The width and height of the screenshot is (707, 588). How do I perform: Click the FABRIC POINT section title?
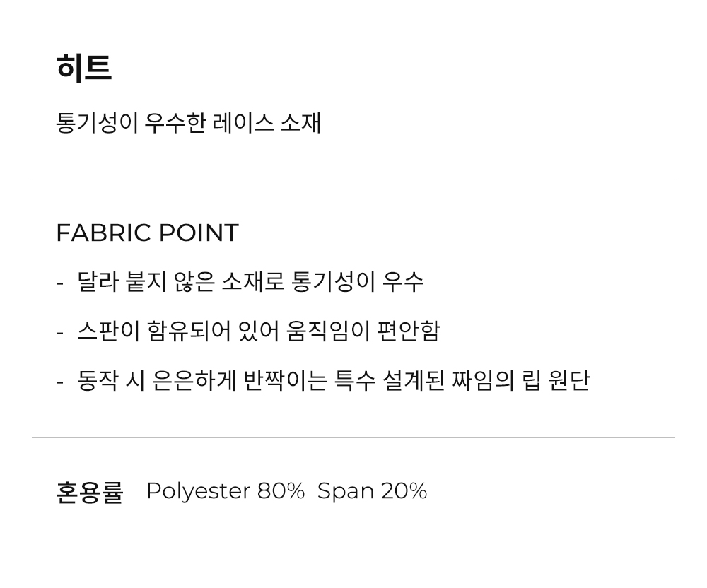click(148, 233)
